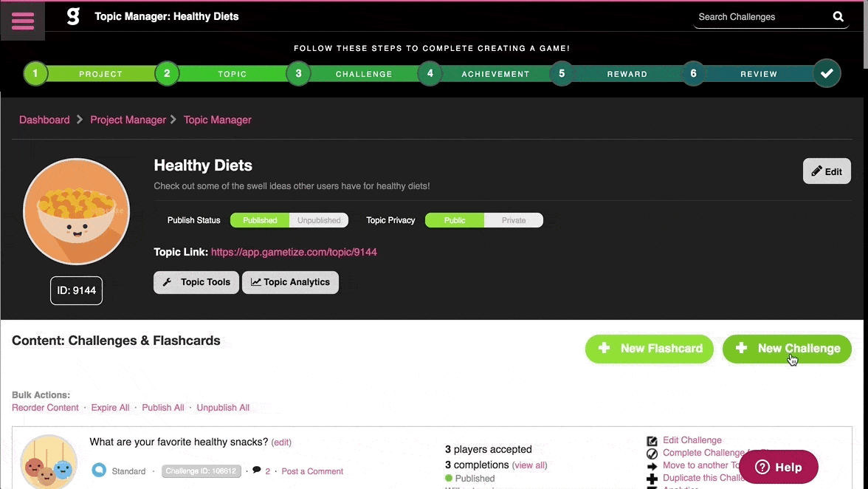Click the Complete Challenge link
This screenshot has width=868, height=489.
(703, 453)
